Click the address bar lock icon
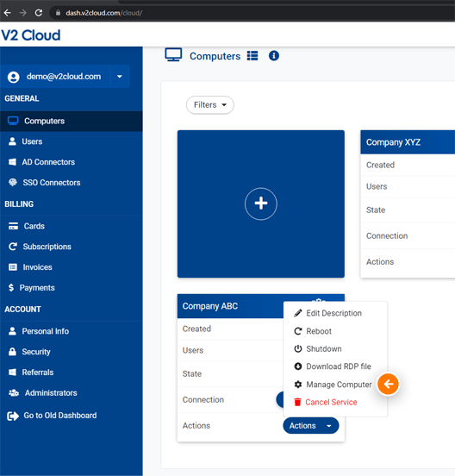 pos(58,13)
